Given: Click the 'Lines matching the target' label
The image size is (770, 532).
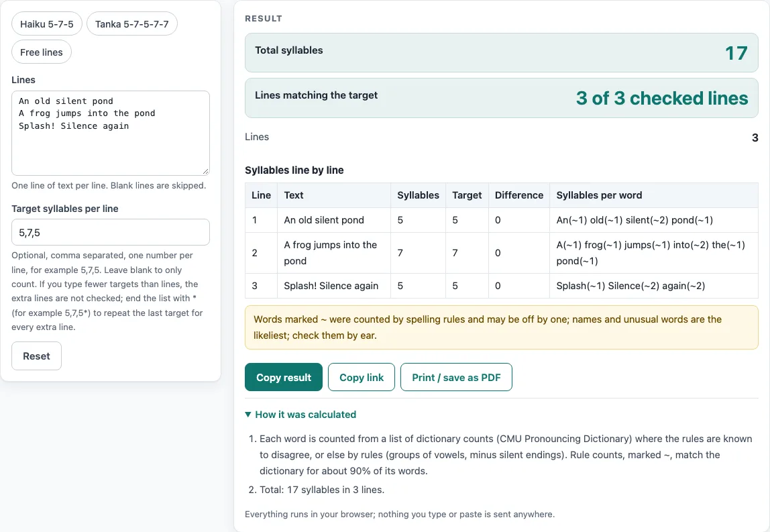Looking at the screenshot, I should [317, 95].
